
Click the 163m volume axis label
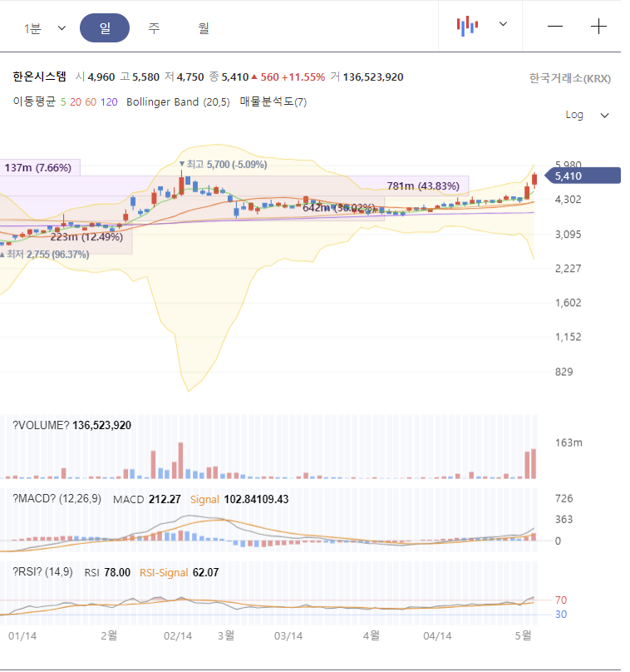tap(568, 442)
